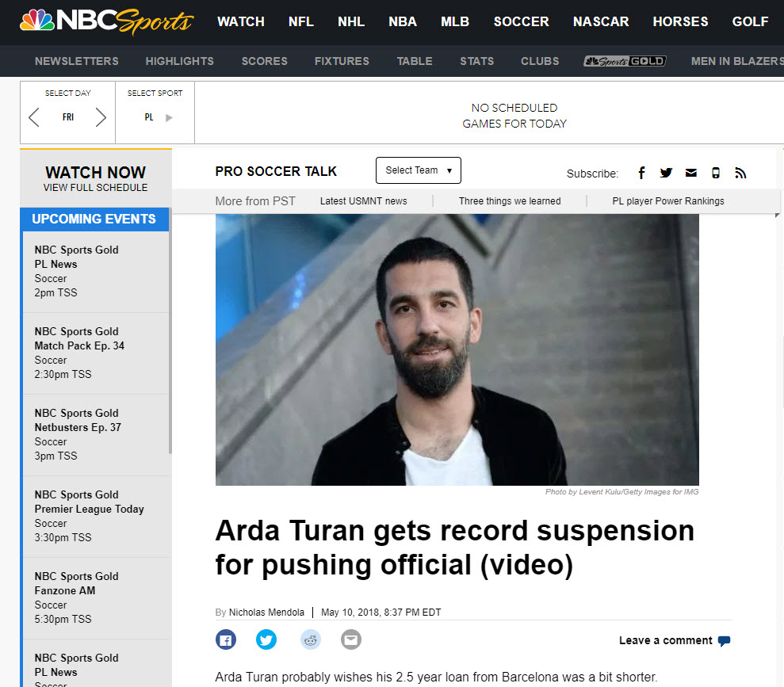Open VIEW FULL SCHEDULE link
This screenshot has height=687, width=784.
click(x=95, y=188)
